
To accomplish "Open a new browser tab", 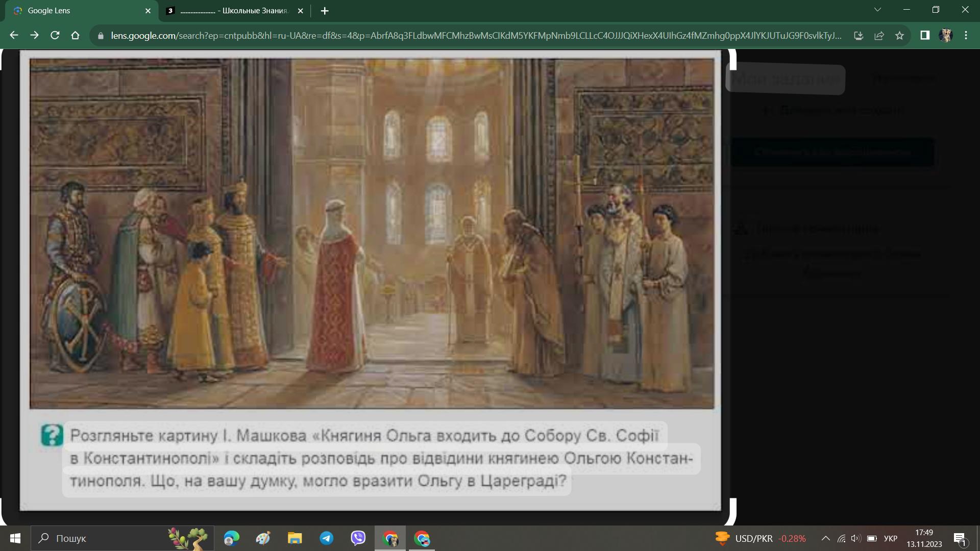I will (x=325, y=11).
